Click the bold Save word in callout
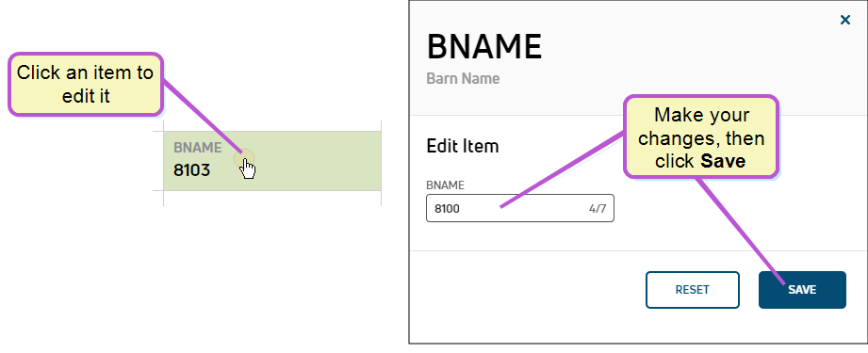This screenshot has width=868, height=353. click(723, 161)
